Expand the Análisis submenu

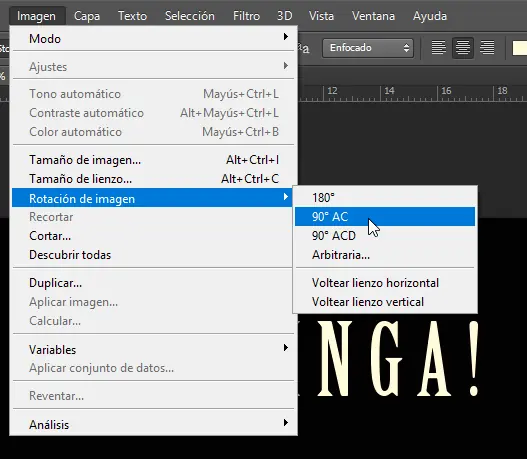(153, 424)
